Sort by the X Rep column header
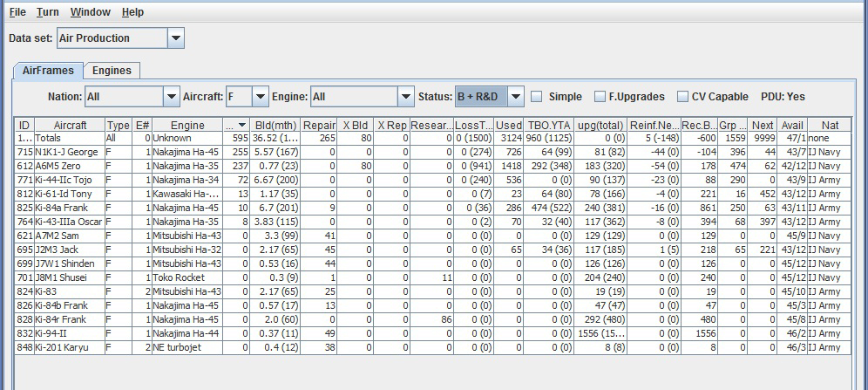 click(x=391, y=125)
